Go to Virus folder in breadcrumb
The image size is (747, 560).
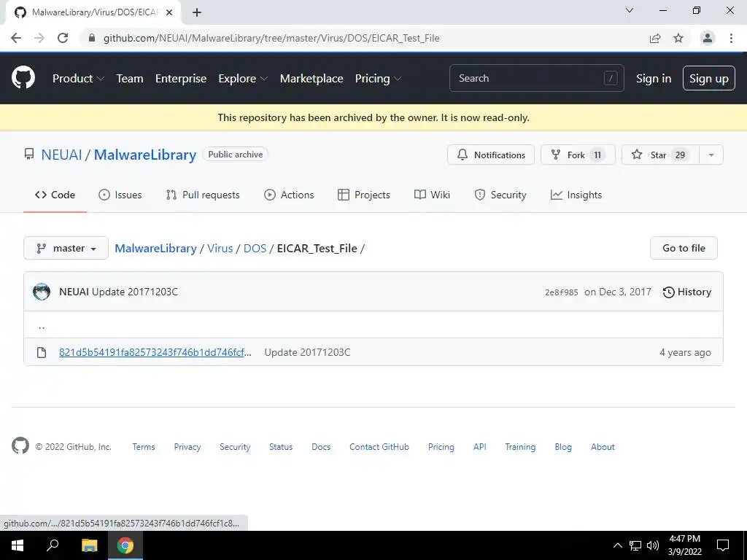tap(220, 248)
